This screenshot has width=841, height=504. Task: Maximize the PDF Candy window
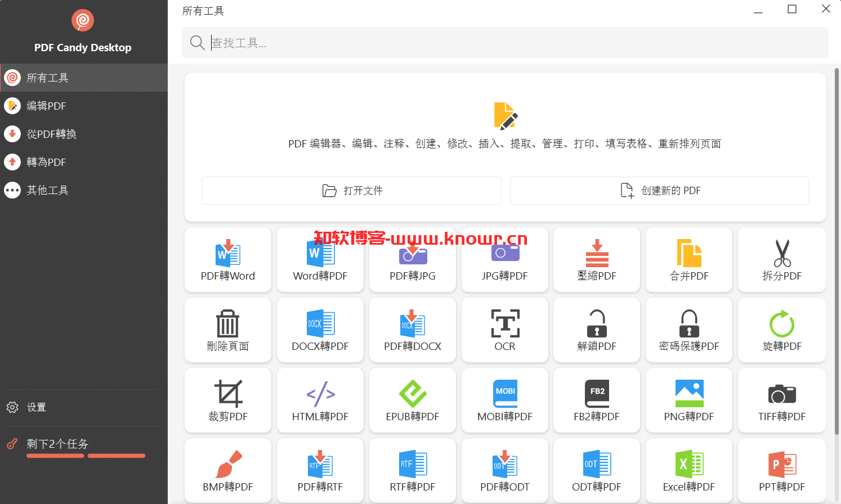792,9
